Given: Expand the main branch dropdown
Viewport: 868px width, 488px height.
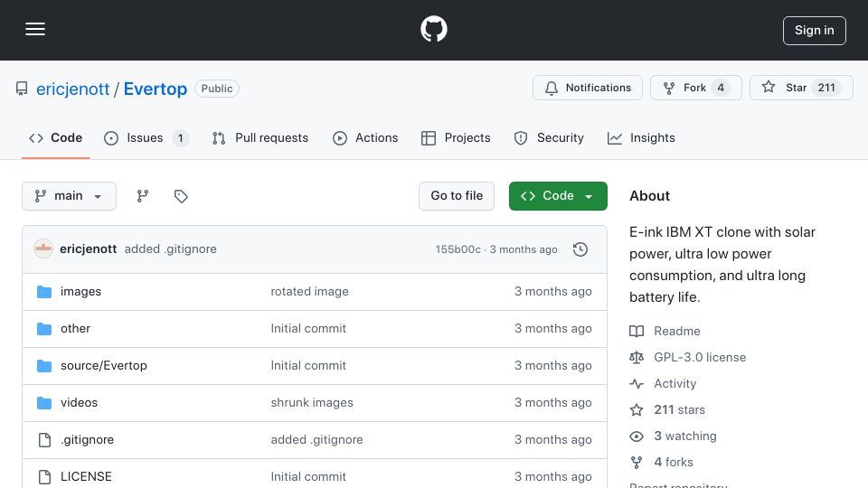Looking at the screenshot, I should point(70,196).
